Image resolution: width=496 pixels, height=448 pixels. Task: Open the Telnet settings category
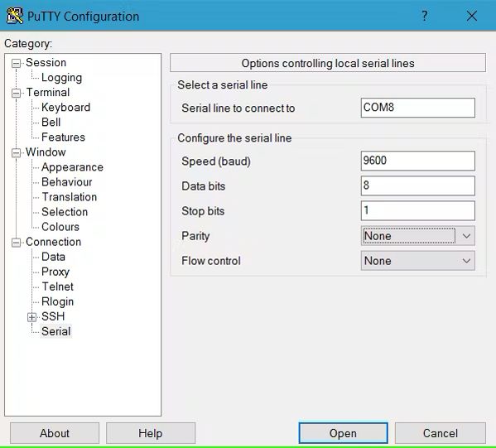click(x=58, y=287)
